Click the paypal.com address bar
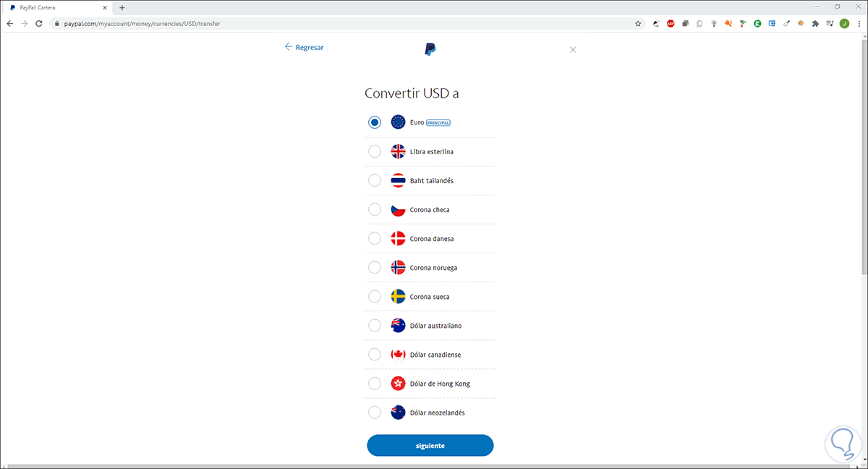This screenshot has width=868, height=469. coord(349,23)
